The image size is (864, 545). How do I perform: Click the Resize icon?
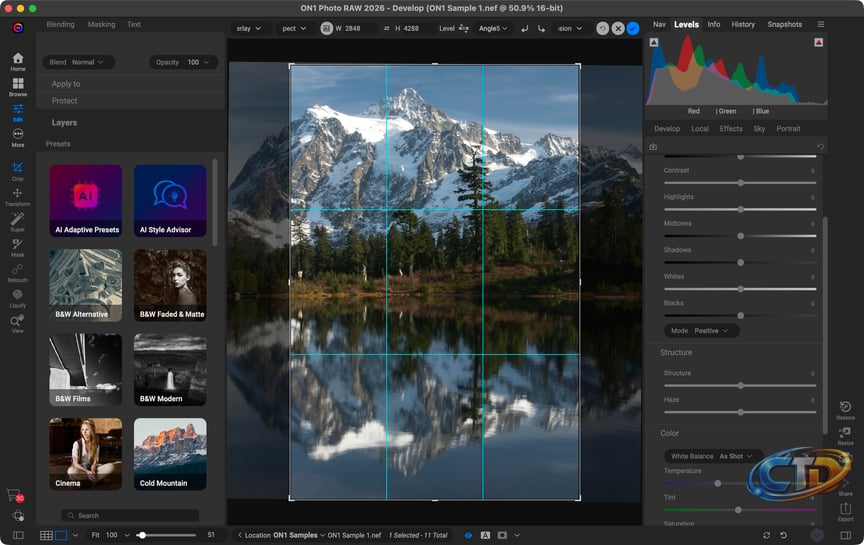845,435
